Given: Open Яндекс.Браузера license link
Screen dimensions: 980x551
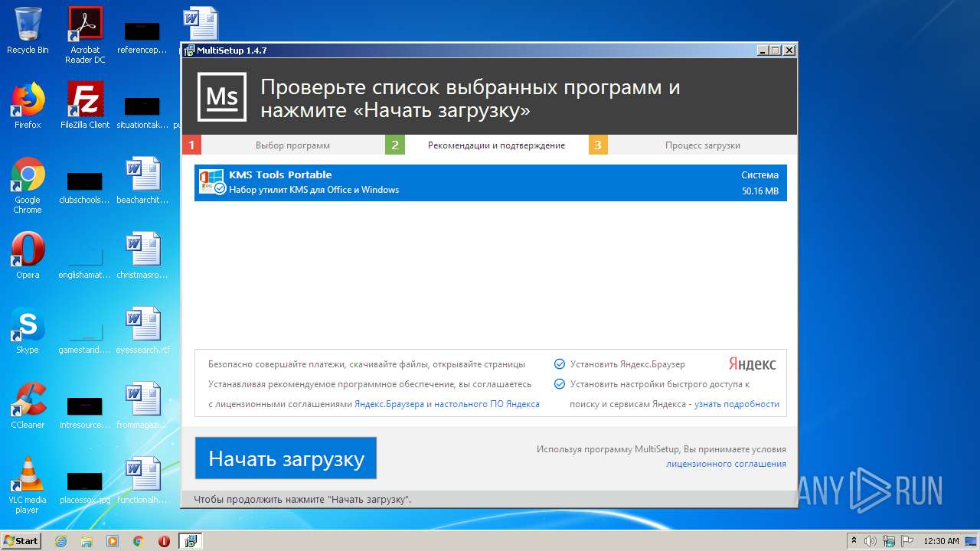Looking at the screenshot, I should (389, 404).
